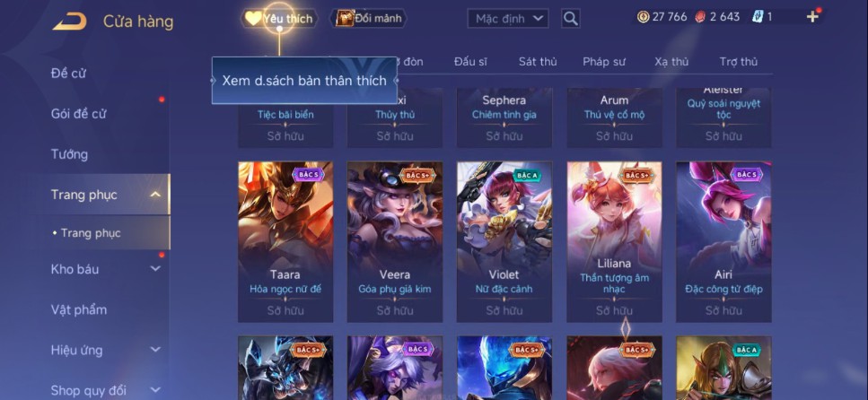Tap the red ruby currency icon
Viewport: 868px width, 400px height.
(x=700, y=17)
